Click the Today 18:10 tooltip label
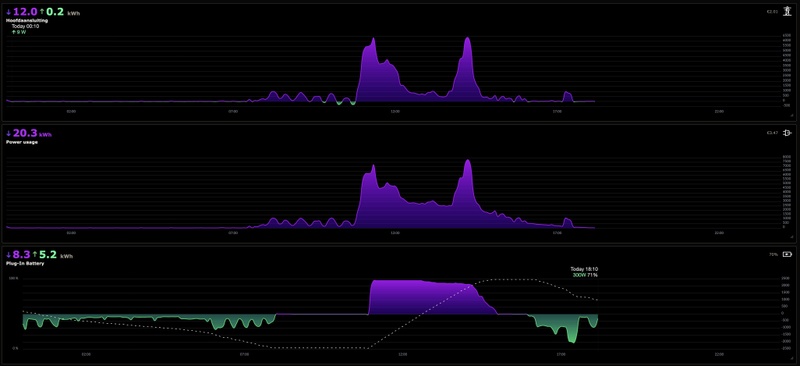 tap(584, 269)
